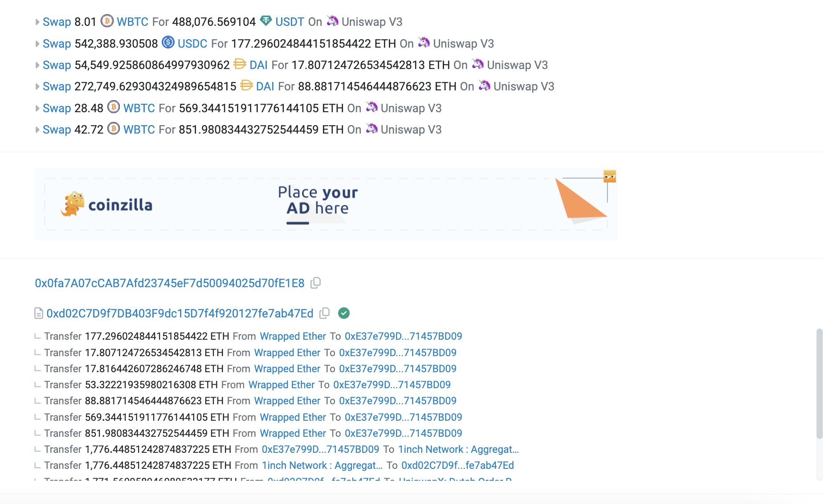Click Uniswap unicorn icon in USDT swap row
833x504 pixels.
(x=332, y=20)
